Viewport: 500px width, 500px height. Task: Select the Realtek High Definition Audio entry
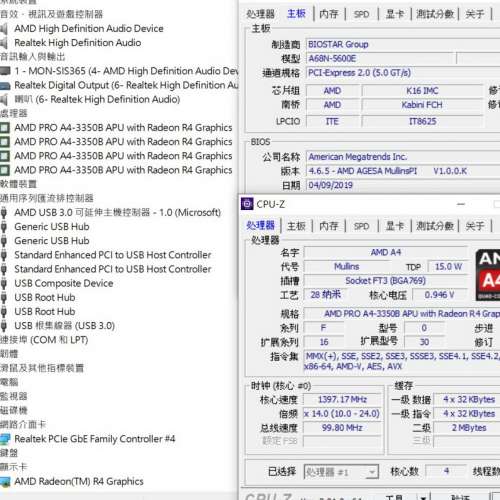click(77, 43)
